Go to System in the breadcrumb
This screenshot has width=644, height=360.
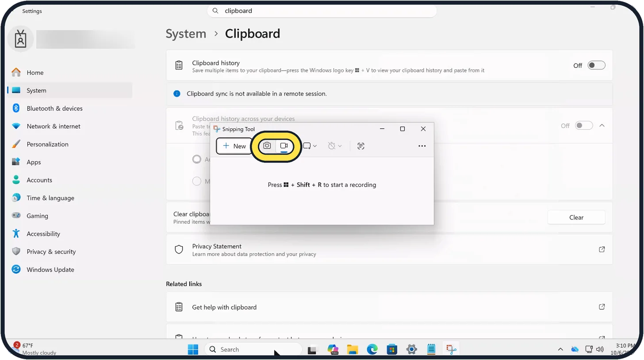(x=186, y=34)
